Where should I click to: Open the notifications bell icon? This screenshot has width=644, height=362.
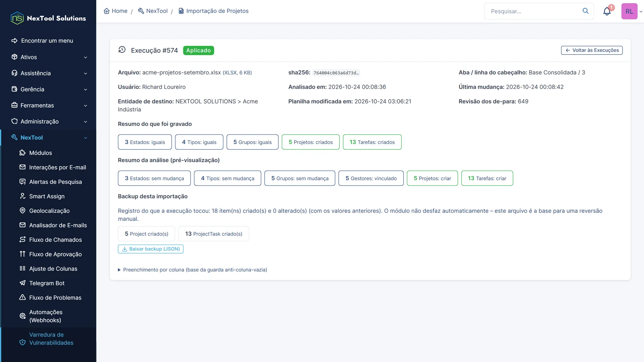coord(607,11)
